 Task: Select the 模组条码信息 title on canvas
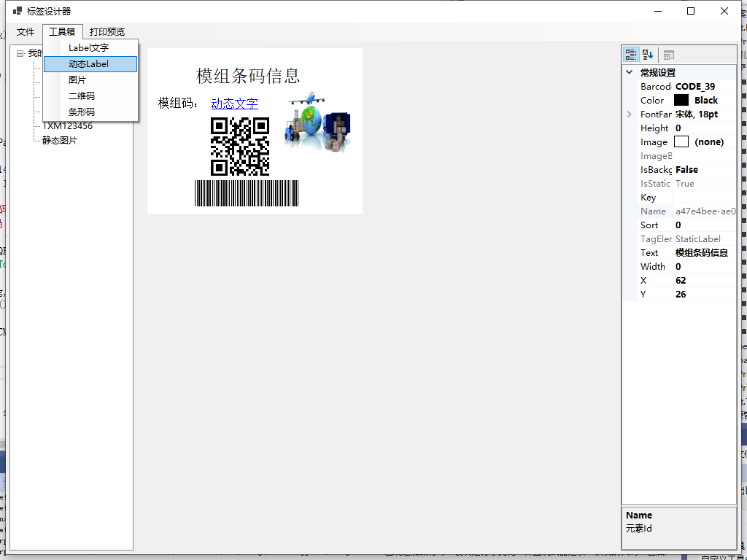pyautogui.click(x=248, y=76)
